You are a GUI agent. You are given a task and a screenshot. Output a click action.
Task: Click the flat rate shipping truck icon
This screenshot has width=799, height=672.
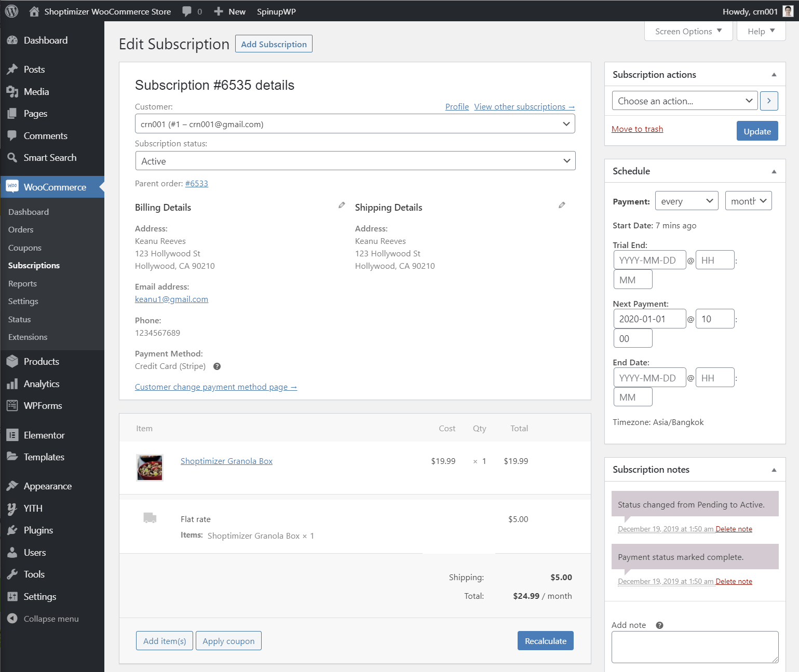click(150, 517)
